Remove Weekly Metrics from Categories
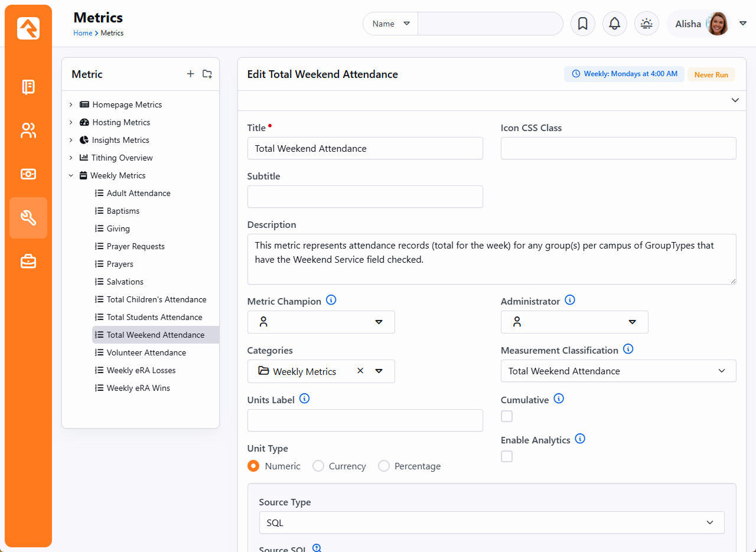The image size is (756, 552). pyautogui.click(x=360, y=371)
